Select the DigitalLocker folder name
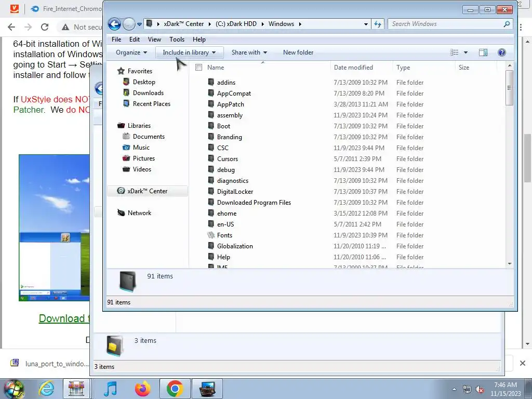Viewport: 532px width, 399px height. (x=235, y=192)
